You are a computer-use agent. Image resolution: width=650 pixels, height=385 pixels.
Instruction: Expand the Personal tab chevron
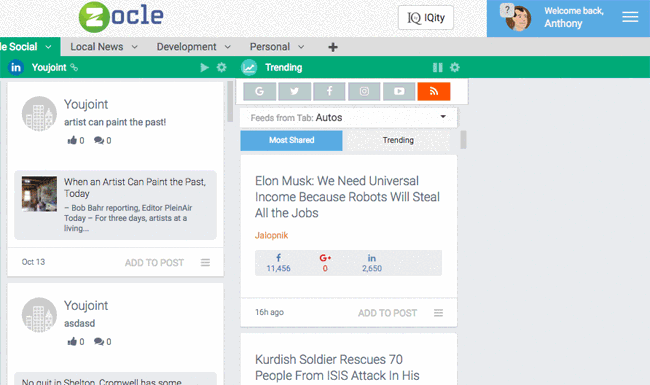(301, 47)
